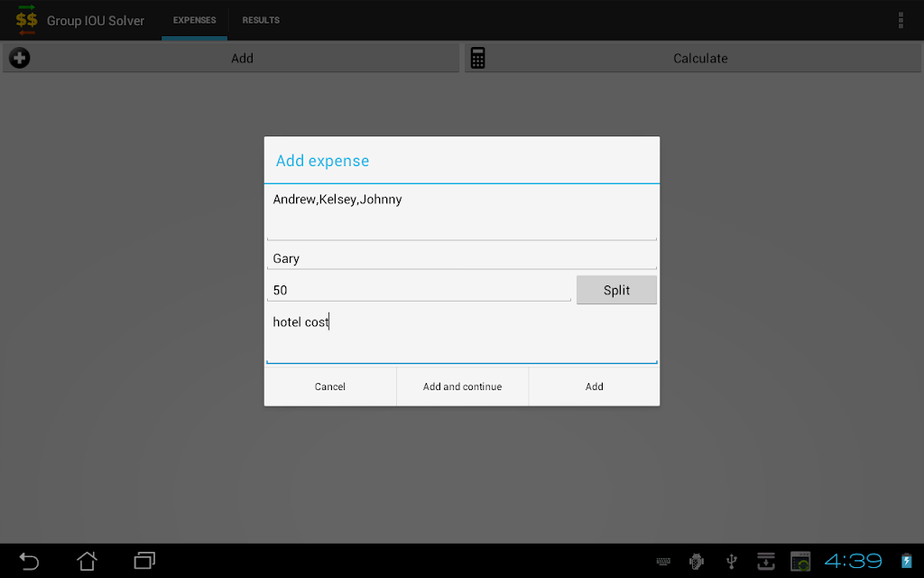This screenshot has width=924, height=578.
Task: Focus the amount field showing 50
Action: click(419, 290)
